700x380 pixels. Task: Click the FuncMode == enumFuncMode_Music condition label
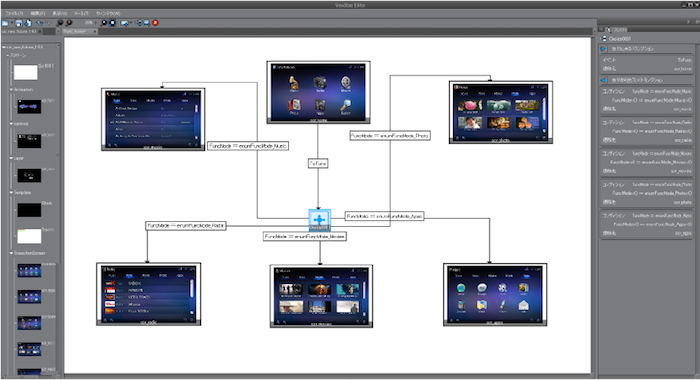pos(248,146)
